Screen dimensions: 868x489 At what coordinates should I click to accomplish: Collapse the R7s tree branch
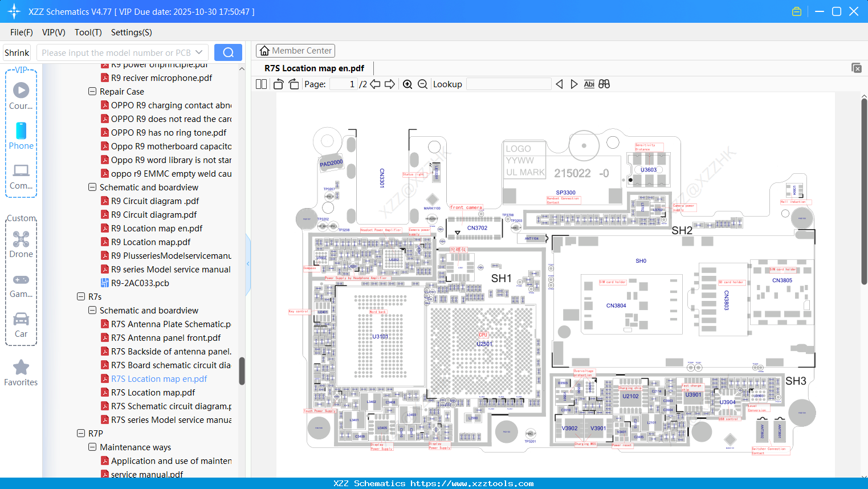pyautogui.click(x=81, y=296)
